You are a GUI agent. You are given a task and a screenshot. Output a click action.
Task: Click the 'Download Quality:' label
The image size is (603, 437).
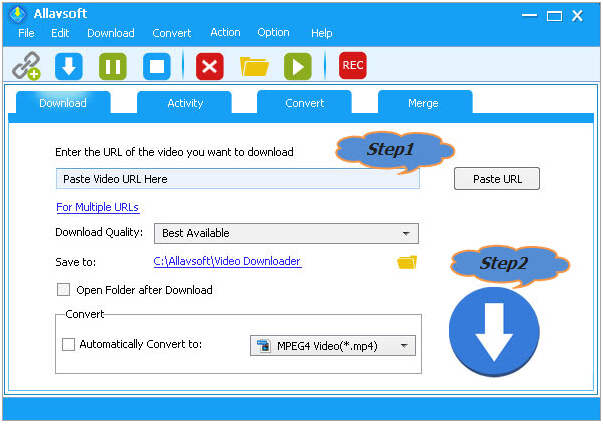(99, 232)
